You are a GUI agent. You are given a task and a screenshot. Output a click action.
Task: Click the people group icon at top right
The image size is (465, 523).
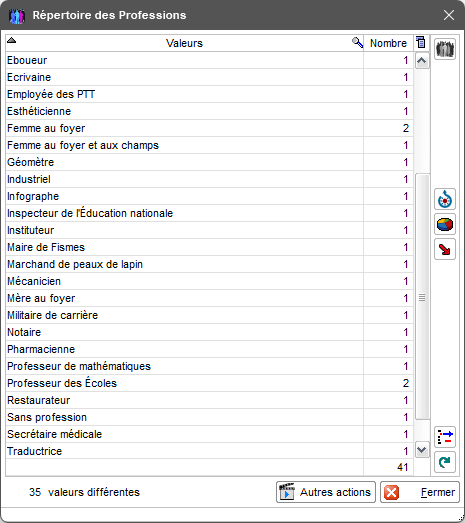coord(445,49)
